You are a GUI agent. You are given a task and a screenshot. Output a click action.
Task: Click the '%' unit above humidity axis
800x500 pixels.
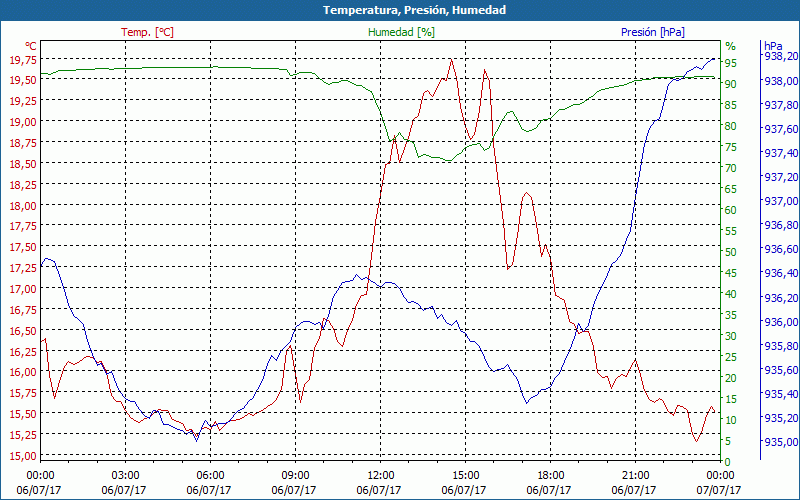(731, 46)
